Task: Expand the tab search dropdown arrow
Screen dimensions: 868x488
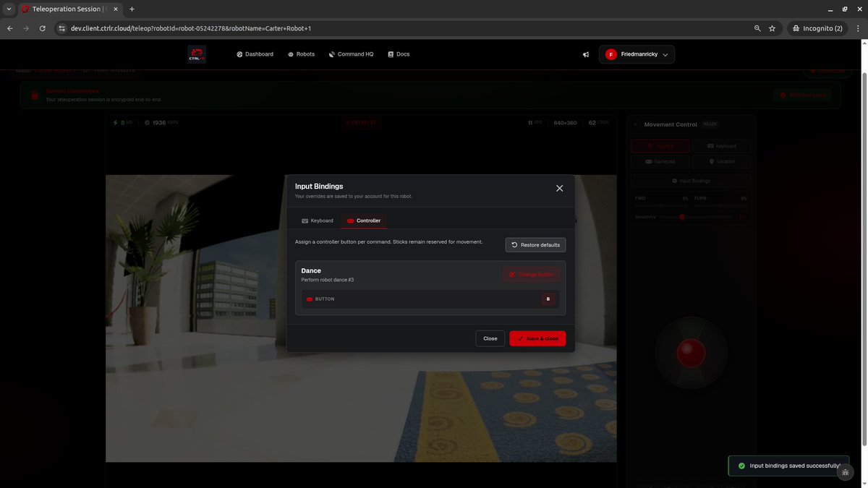Action: click(8, 9)
